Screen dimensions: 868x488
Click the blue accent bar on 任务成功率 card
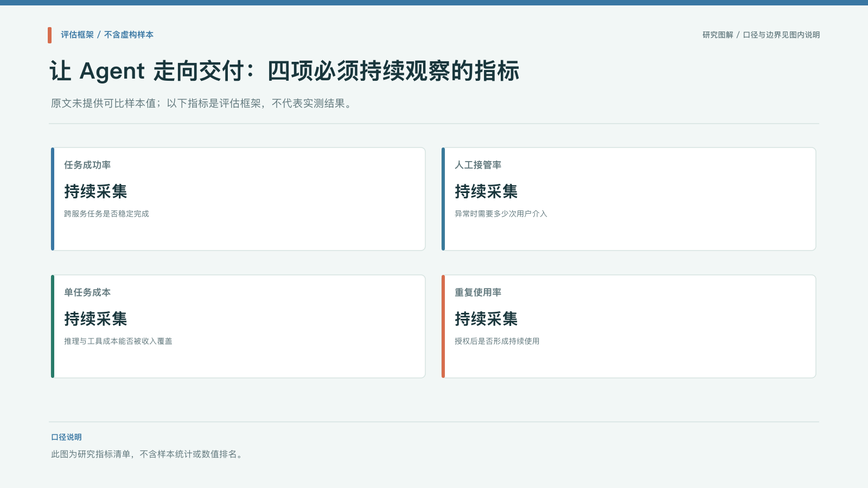pos(53,199)
